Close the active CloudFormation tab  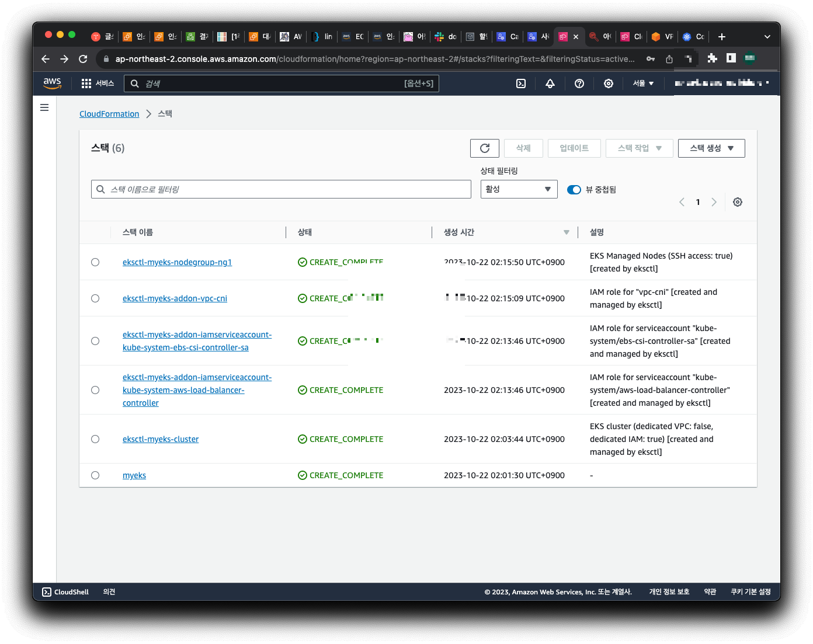[x=576, y=37]
